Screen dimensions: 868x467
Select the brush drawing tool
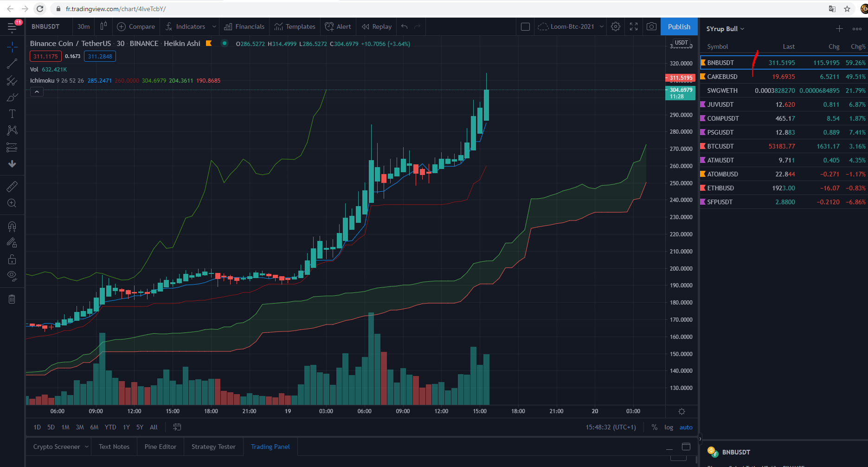(12, 97)
